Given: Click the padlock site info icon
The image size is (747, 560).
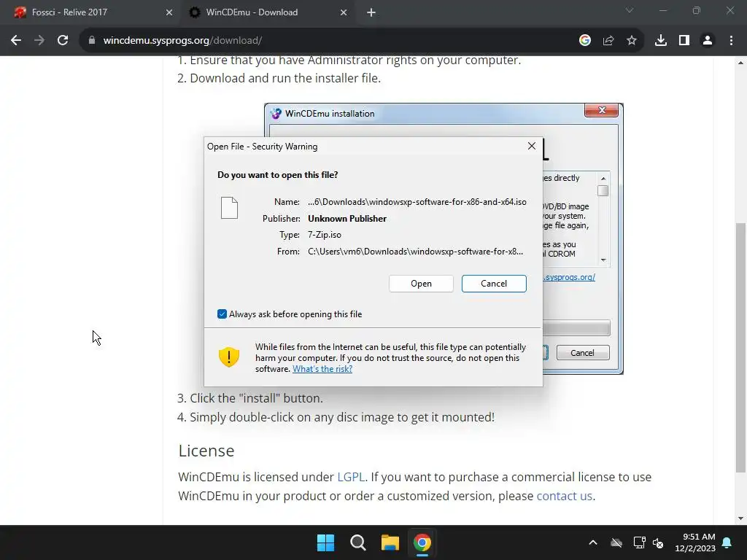Looking at the screenshot, I should tap(92, 41).
